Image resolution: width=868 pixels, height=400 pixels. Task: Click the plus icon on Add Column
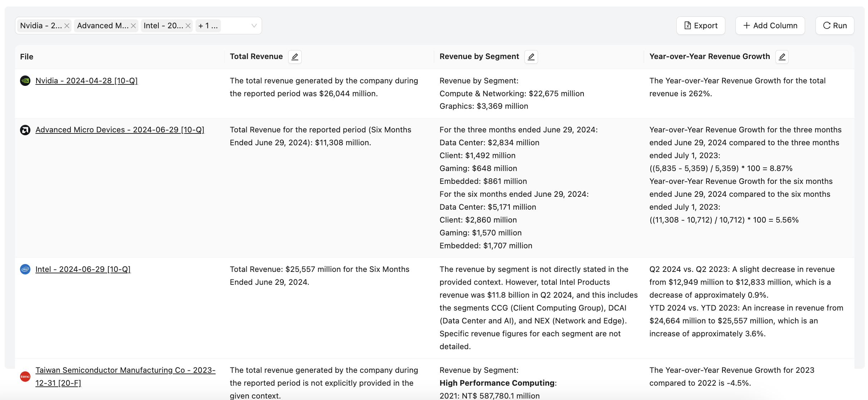[746, 25]
